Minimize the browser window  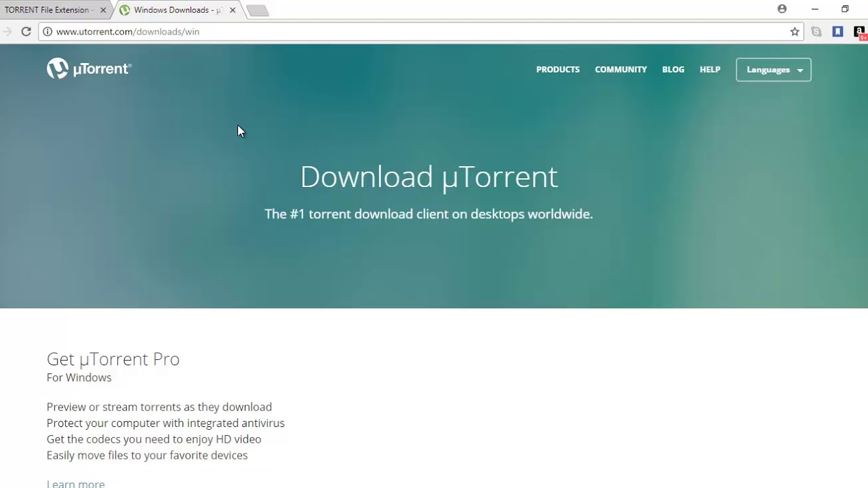814,9
